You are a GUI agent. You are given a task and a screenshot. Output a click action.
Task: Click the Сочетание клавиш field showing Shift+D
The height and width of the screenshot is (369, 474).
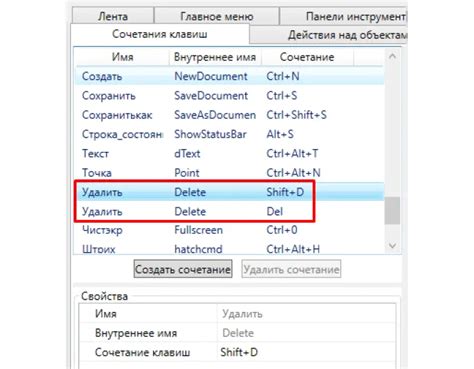pos(307,352)
